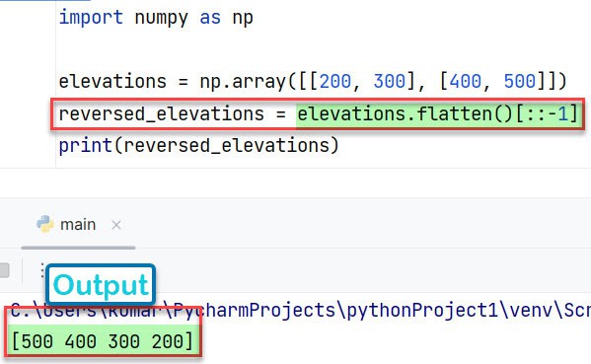591x364 pixels.
Task: Click the number 400 in the array
Action: (x=466, y=82)
